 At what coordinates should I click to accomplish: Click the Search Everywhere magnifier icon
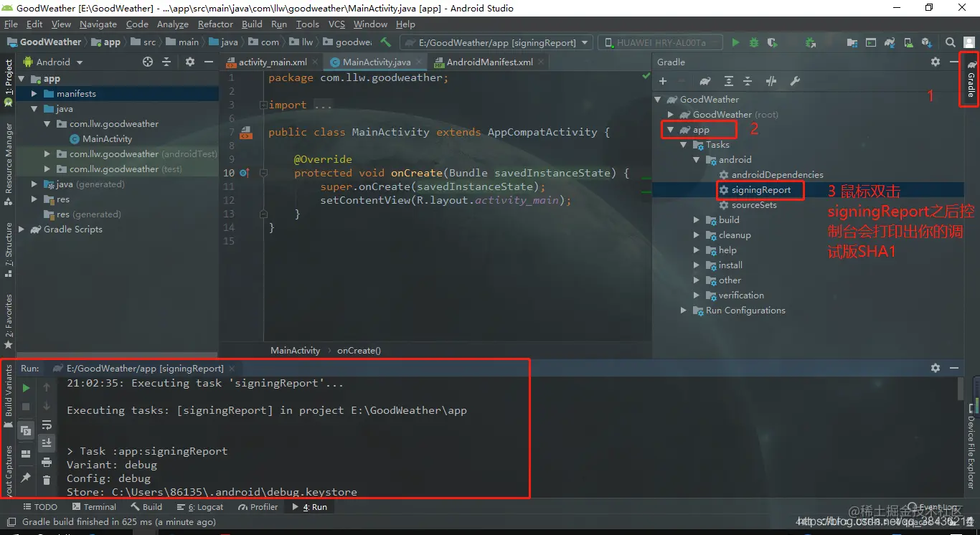coord(950,42)
